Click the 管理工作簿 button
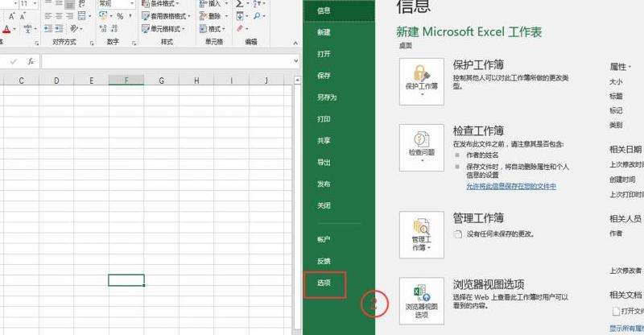The width and height of the screenshot is (644, 335). [x=422, y=234]
